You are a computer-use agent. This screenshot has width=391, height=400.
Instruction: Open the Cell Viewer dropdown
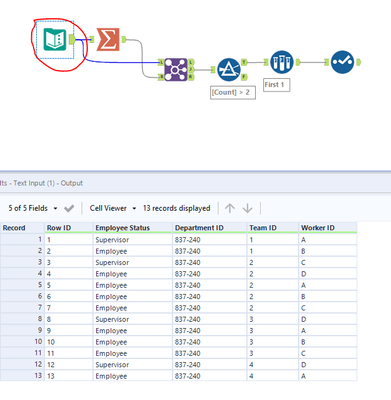tap(113, 208)
